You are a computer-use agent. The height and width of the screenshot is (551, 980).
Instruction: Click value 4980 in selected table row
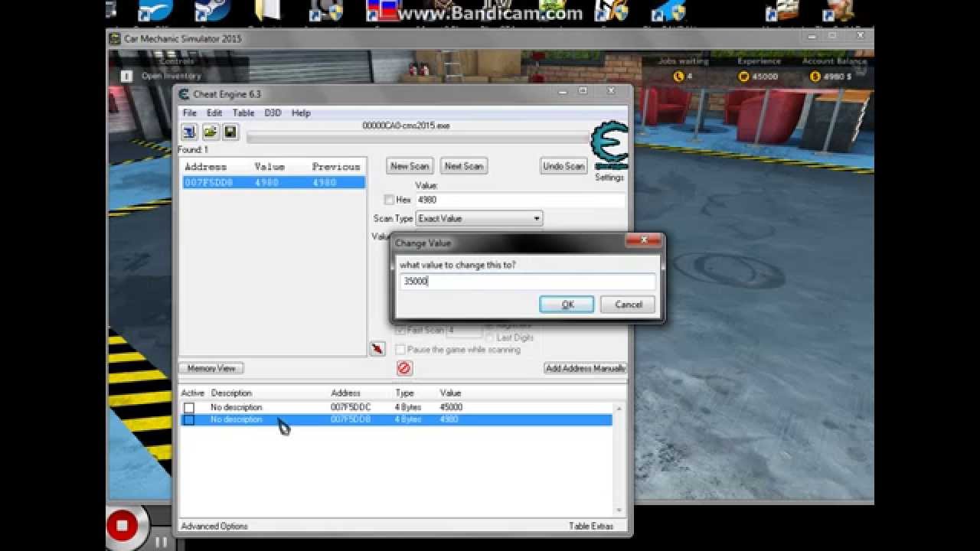click(x=449, y=420)
